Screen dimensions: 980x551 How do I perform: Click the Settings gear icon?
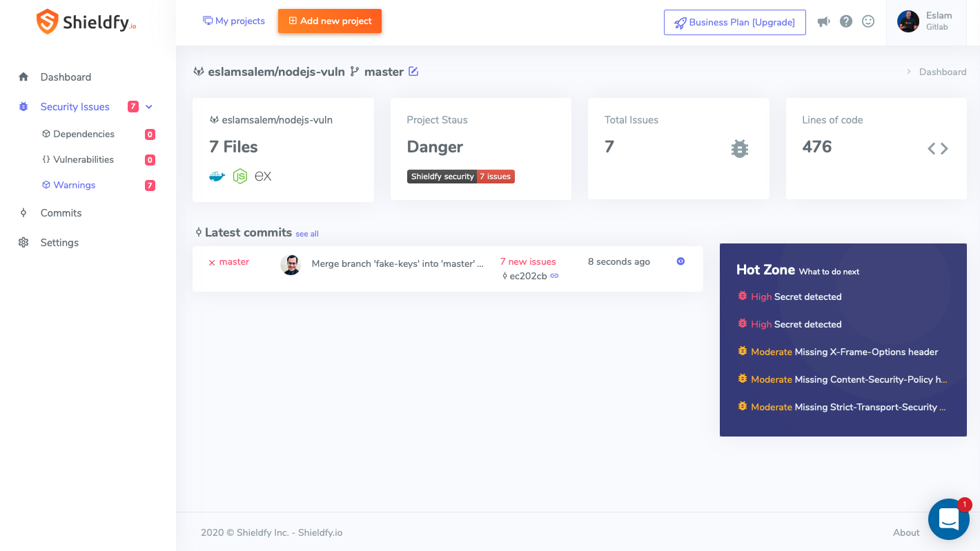[23, 243]
